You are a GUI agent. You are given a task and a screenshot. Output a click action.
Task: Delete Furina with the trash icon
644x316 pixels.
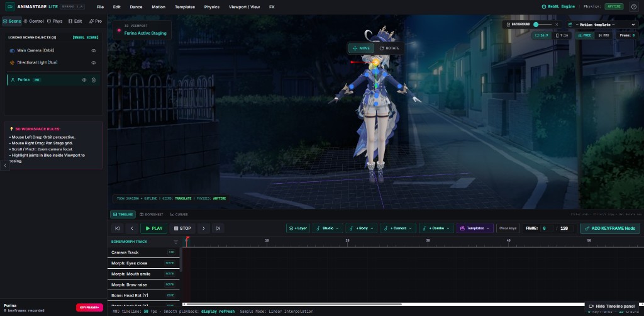click(x=94, y=80)
